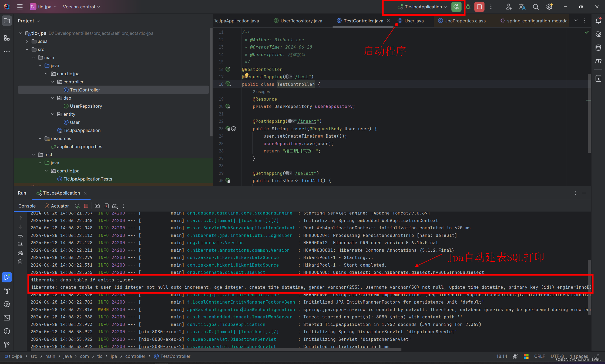Click the Rerun TicJpaApplication green button
The height and width of the screenshot is (364, 605).
click(456, 7)
